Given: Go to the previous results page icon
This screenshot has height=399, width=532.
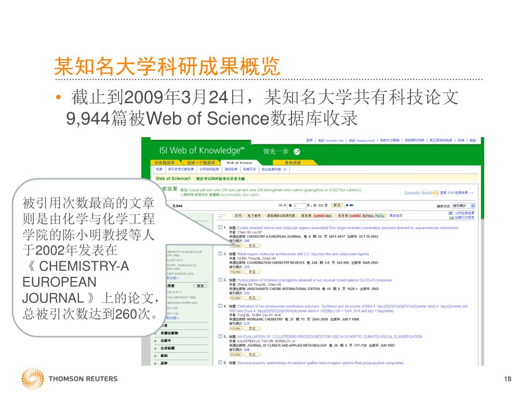Looking at the screenshot, I should click(x=284, y=205).
